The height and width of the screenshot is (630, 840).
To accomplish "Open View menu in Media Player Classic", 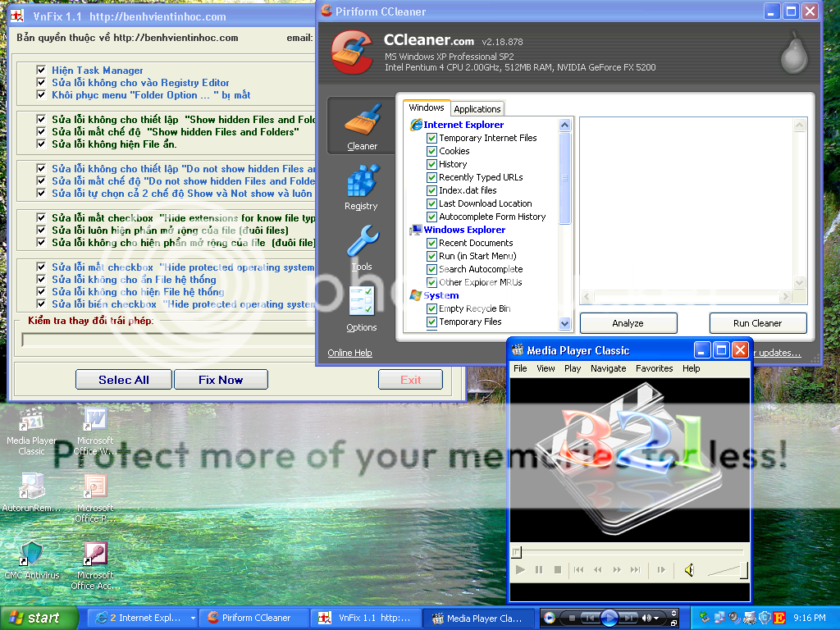I will coord(546,368).
